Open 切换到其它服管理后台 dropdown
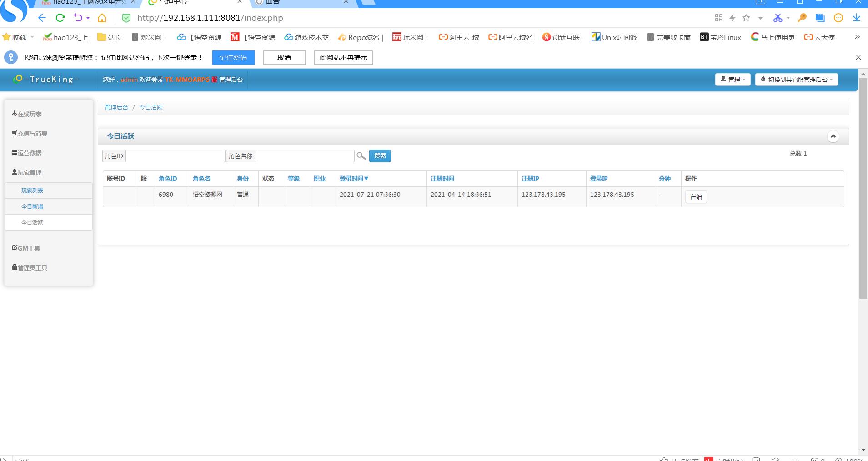This screenshot has height=461, width=868. click(x=796, y=80)
